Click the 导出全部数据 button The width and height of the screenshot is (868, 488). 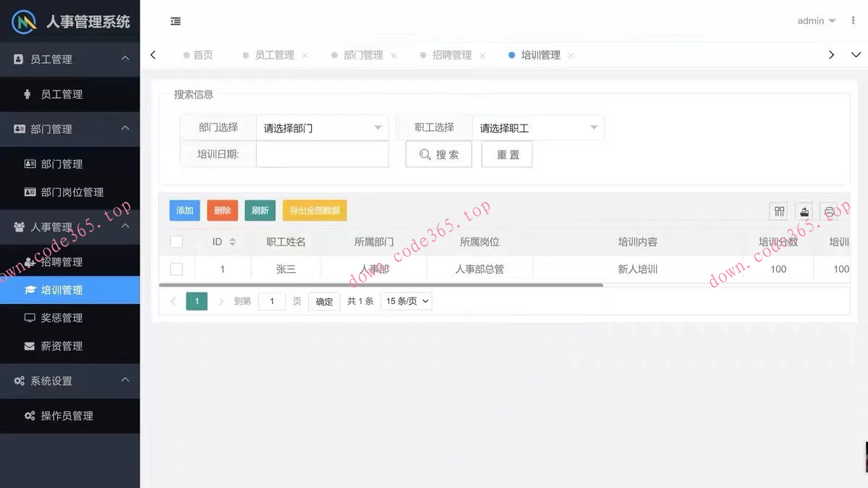[x=315, y=210]
